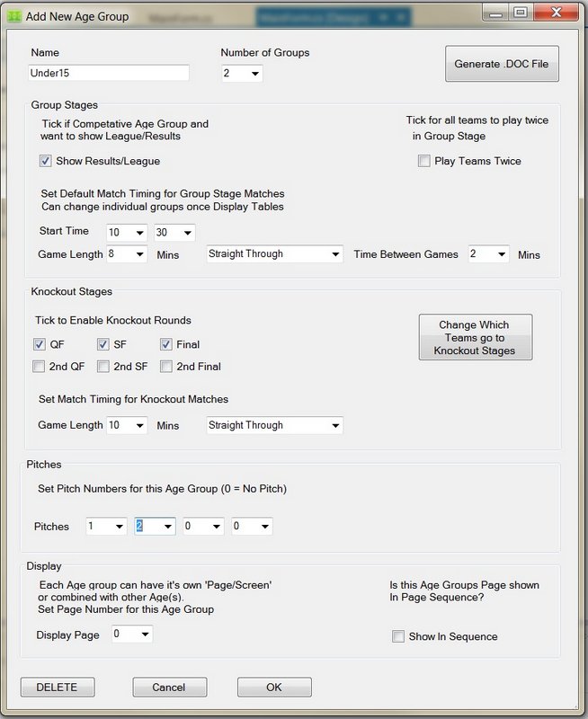Enable the Show In Sequence checkbox

(398, 636)
